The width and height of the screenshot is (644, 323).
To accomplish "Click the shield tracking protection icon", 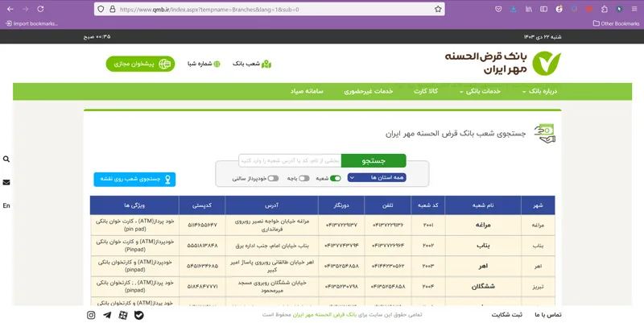I will [101, 9].
